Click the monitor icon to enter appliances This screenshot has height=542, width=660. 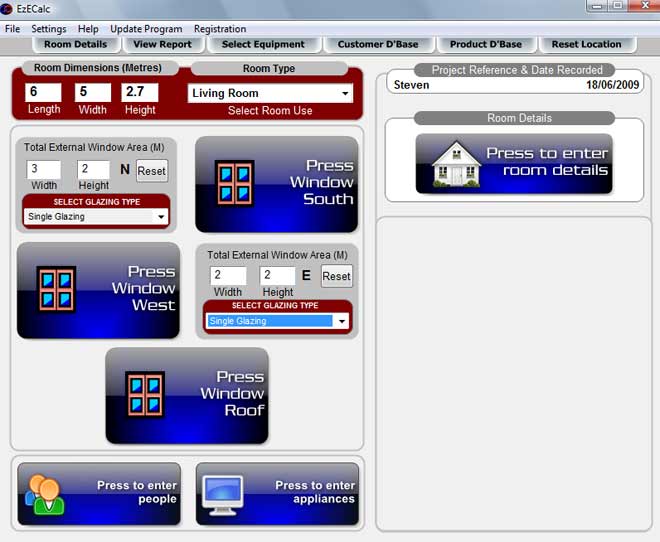coord(223,493)
